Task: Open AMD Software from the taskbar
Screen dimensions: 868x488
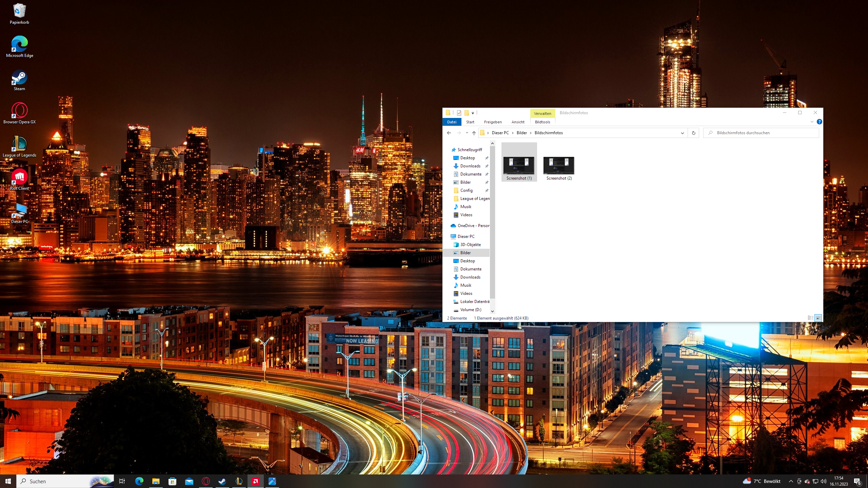Action: tap(255, 481)
